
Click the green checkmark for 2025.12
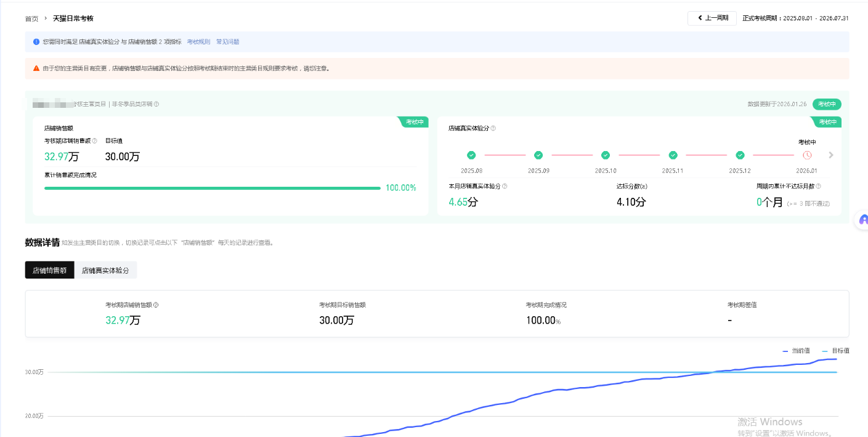tap(740, 155)
